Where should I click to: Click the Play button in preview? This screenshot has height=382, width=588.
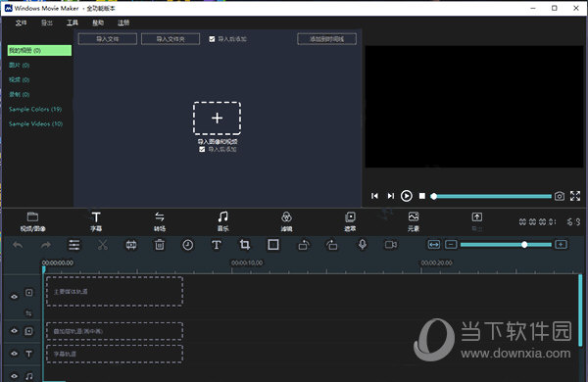406,196
